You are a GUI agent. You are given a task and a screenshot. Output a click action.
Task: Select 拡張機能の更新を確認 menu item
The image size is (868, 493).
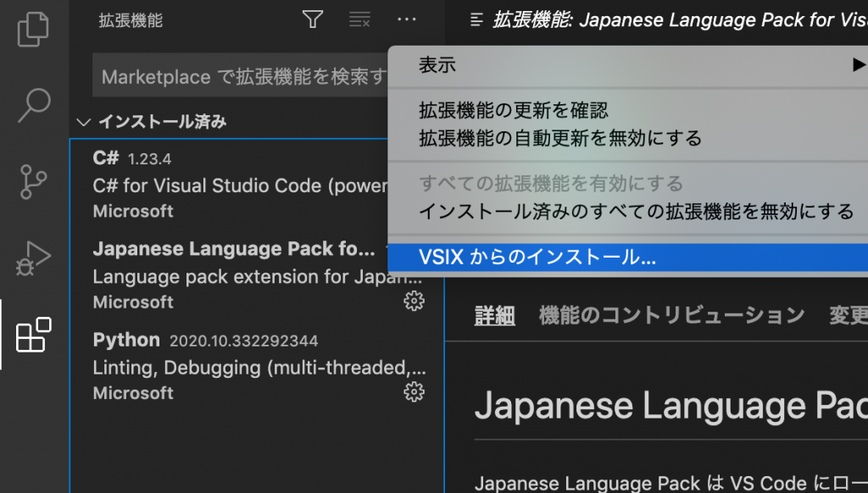[x=628, y=110]
